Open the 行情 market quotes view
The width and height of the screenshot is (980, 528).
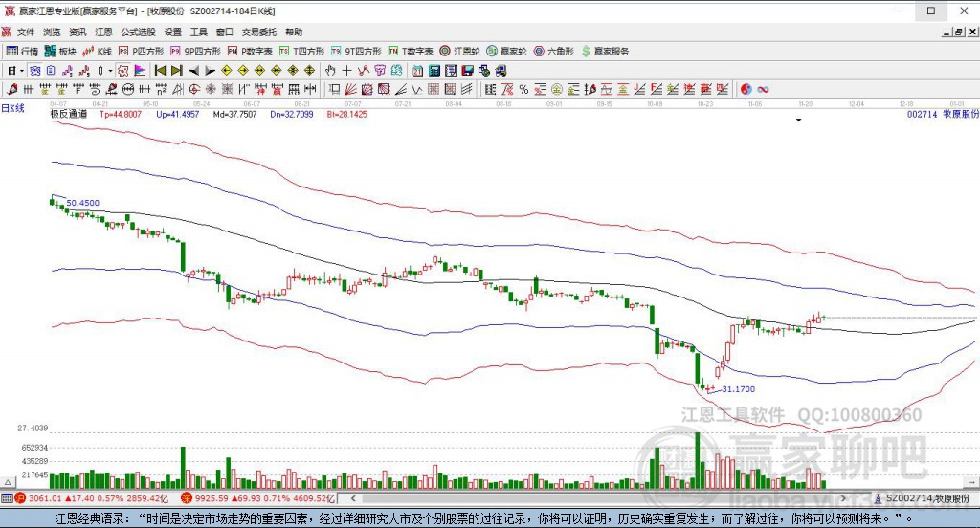tap(23, 52)
